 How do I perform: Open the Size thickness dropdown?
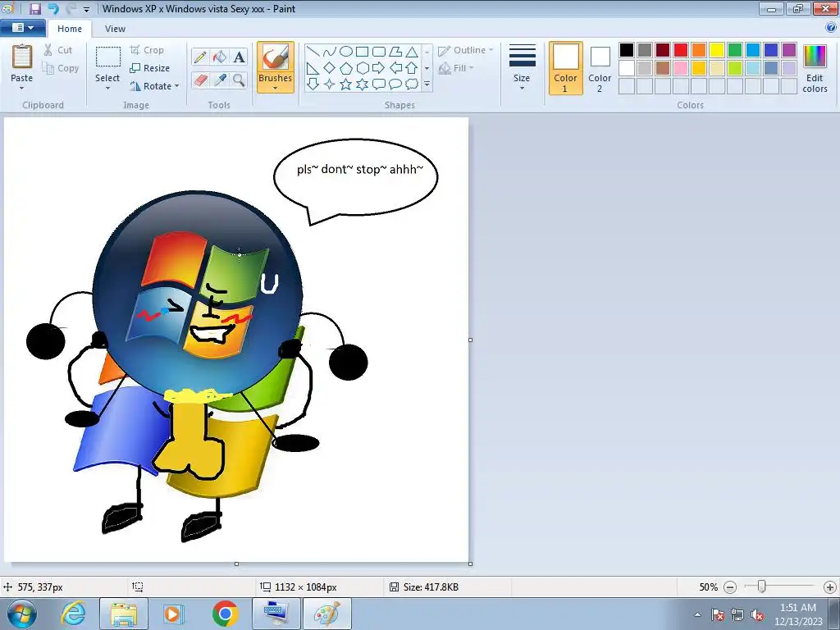coord(522,68)
